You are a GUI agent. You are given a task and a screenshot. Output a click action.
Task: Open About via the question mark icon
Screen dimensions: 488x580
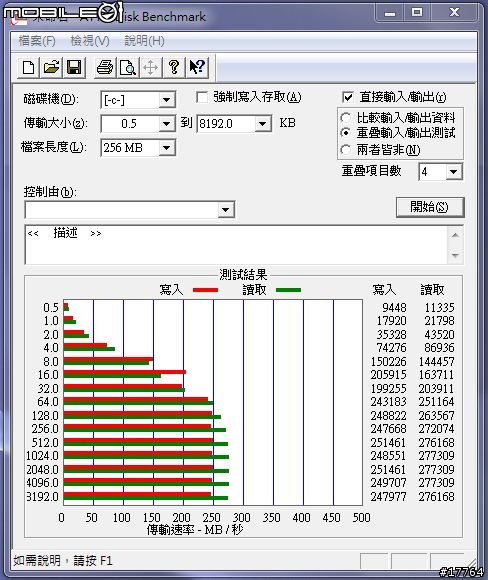point(174,68)
